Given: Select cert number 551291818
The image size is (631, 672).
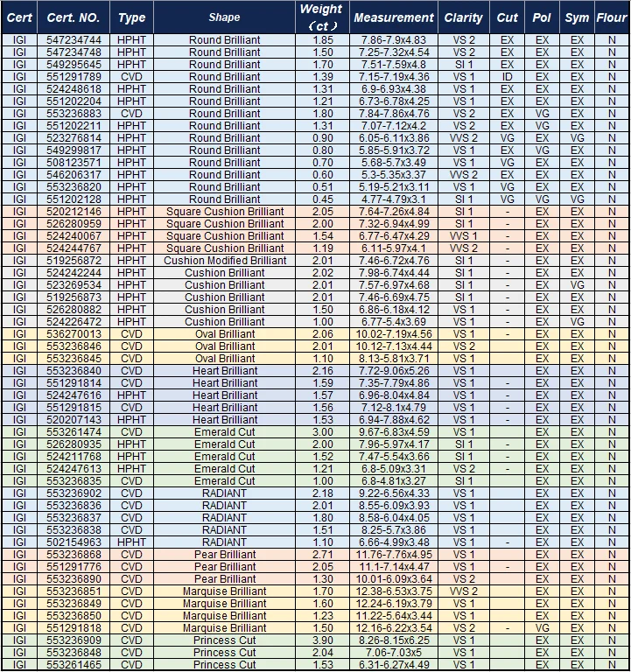Looking at the screenshot, I should pos(74,628).
